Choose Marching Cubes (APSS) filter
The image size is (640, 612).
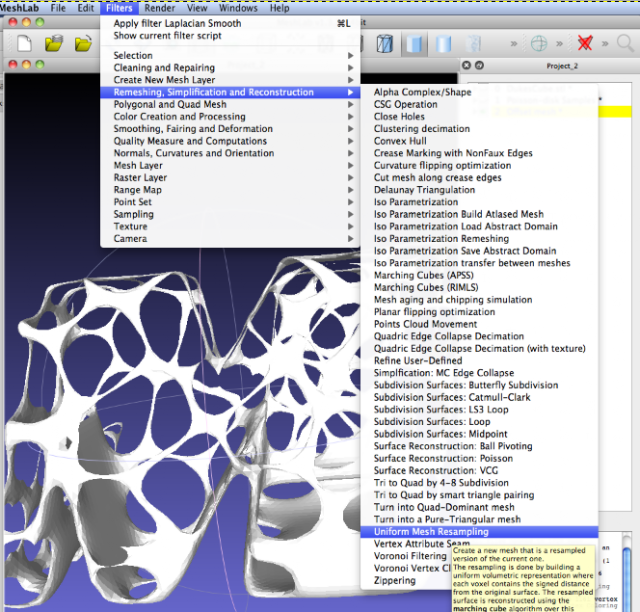click(x=480, y=275)
